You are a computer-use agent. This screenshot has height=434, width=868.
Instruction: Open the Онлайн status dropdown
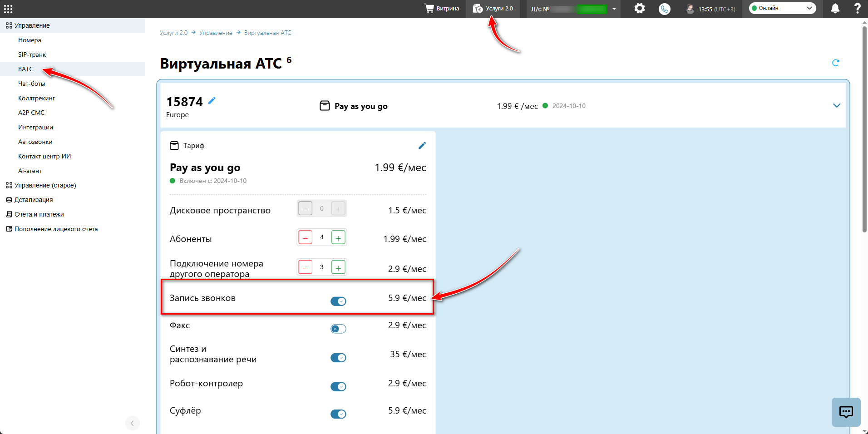782,8
